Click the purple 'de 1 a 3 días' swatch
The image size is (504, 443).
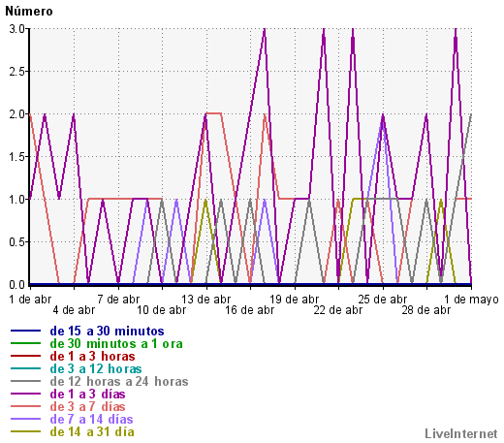[25, 394]
